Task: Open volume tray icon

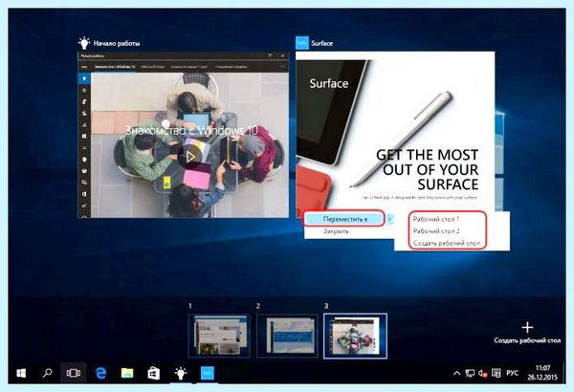Action: click(482, 373)
